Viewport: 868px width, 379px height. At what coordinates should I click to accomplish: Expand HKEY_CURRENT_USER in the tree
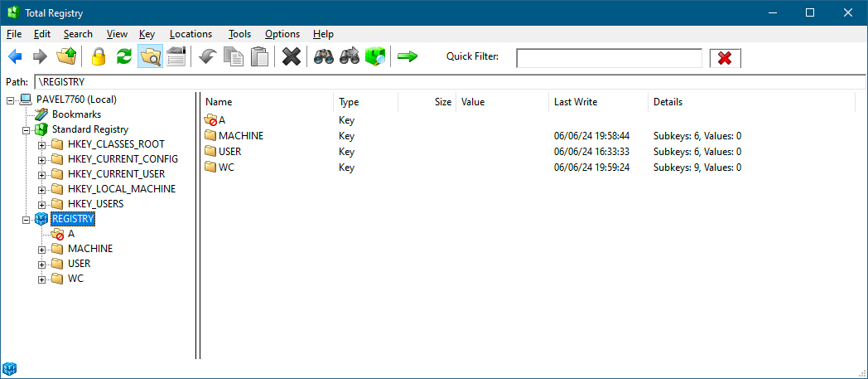(41, 175)
